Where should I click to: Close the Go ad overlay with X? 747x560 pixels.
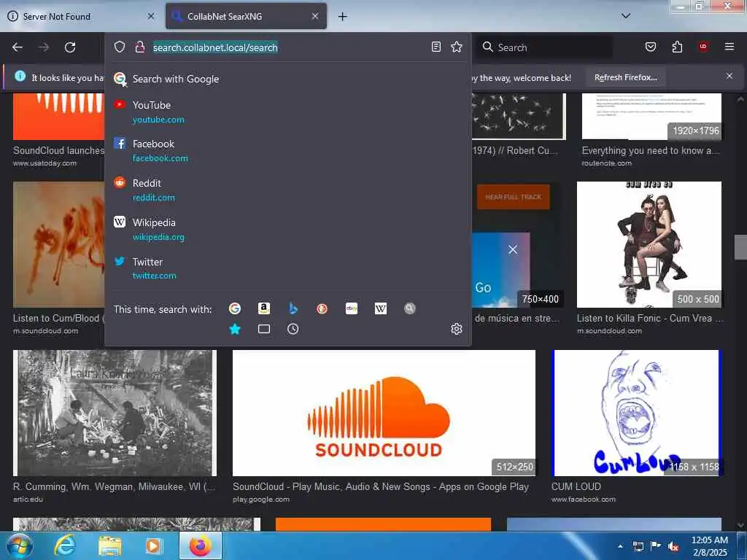pos(513,249)
